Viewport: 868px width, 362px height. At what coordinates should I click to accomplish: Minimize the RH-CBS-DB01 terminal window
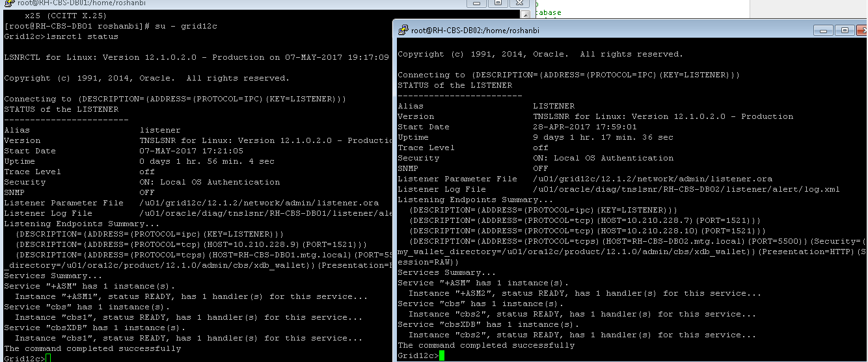[x=476, y=3]
